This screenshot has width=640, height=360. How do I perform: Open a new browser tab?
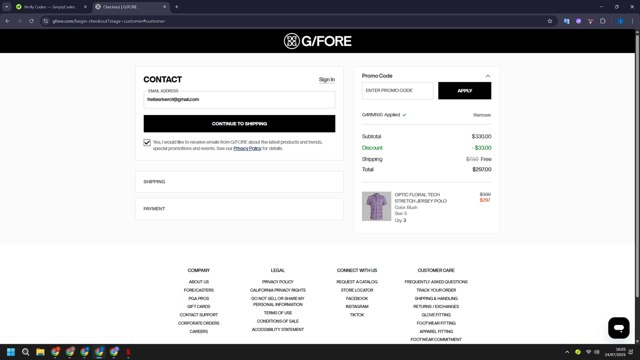pyautogui.click(x=176, y=7)
